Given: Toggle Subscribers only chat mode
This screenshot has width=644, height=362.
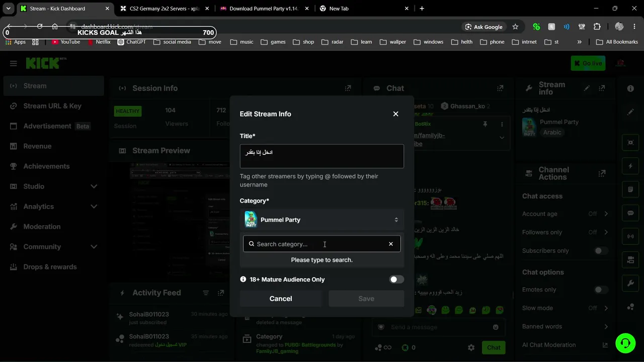Looking at the screenshot, I should click(600, 251).
